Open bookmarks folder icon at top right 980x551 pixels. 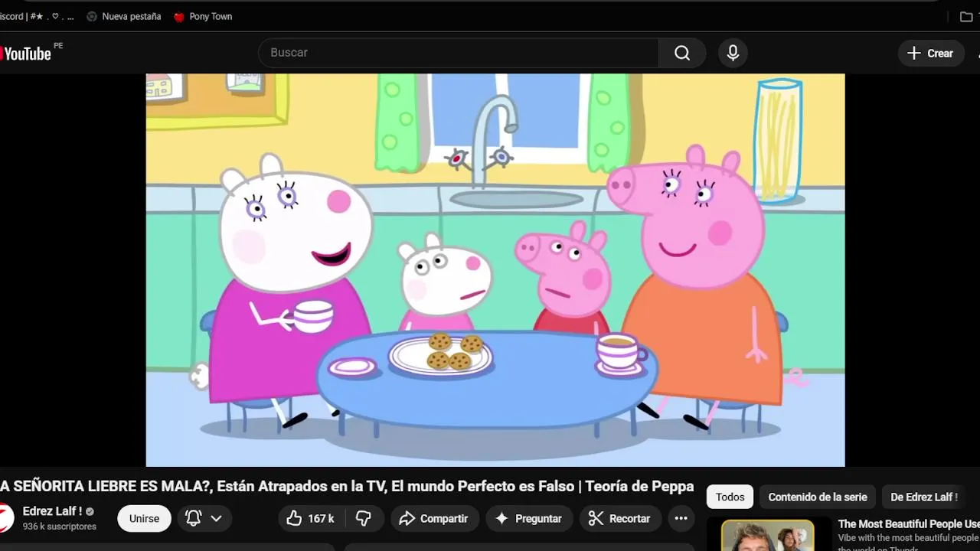point(966,17)
